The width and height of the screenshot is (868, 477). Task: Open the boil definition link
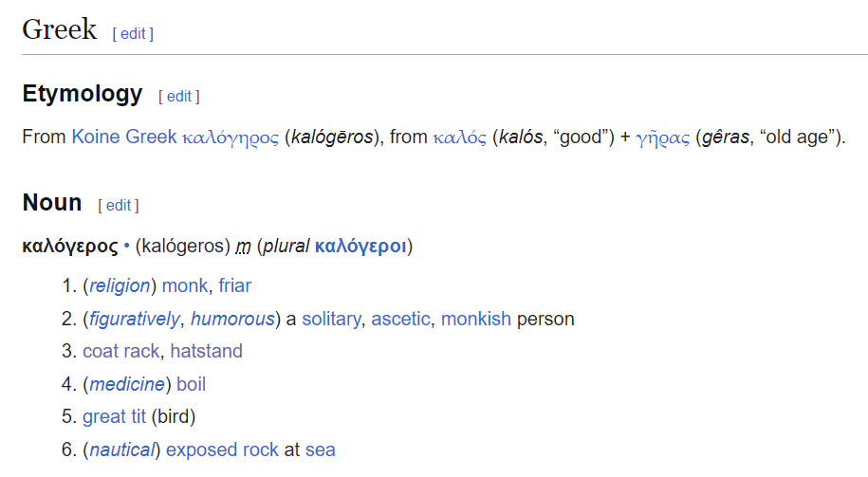[x=191, y=385]
